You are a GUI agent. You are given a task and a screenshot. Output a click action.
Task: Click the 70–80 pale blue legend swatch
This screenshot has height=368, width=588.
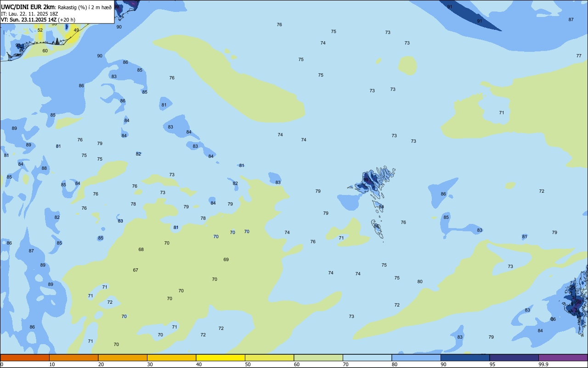pyautogui.click(x=367, y=357)
